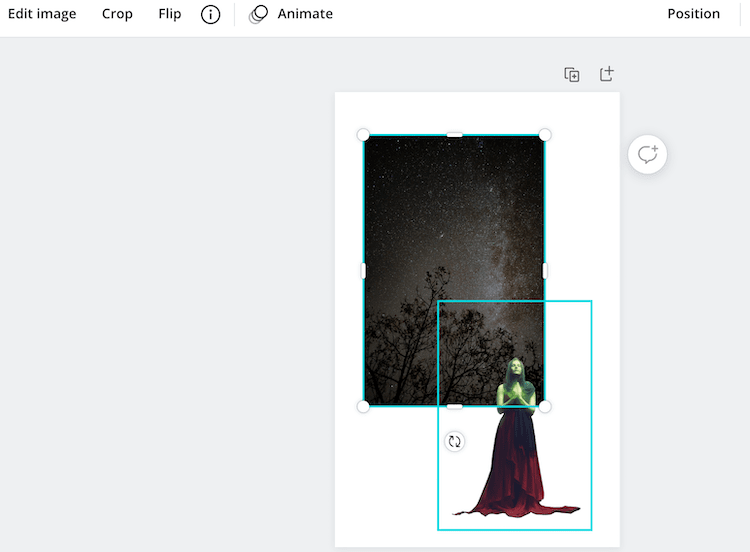Viewport: 750px width, 552px height.
Task: Open the Flip menu
Action: pyautogui.click(x=170, y=14)
